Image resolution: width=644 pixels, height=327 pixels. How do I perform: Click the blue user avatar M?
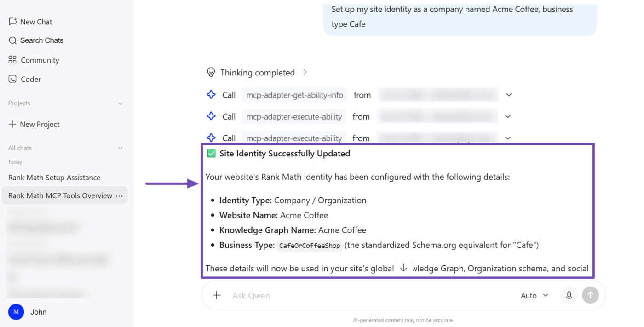[16, 312]
